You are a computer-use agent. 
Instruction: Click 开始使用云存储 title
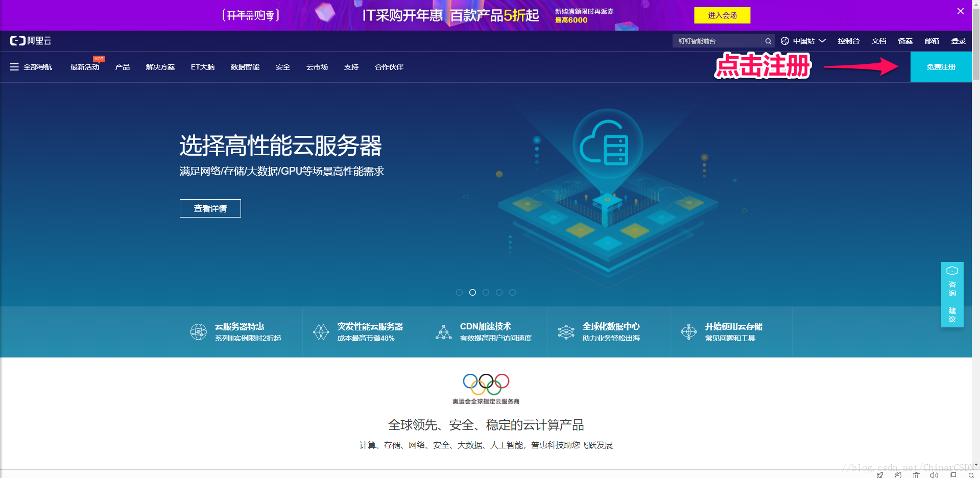tap(734, 326)
